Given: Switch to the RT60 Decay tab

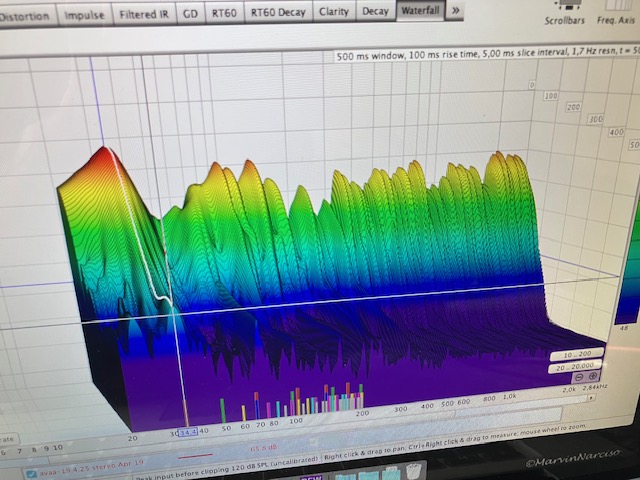Looking at the screenshot, I should (276, 12).
